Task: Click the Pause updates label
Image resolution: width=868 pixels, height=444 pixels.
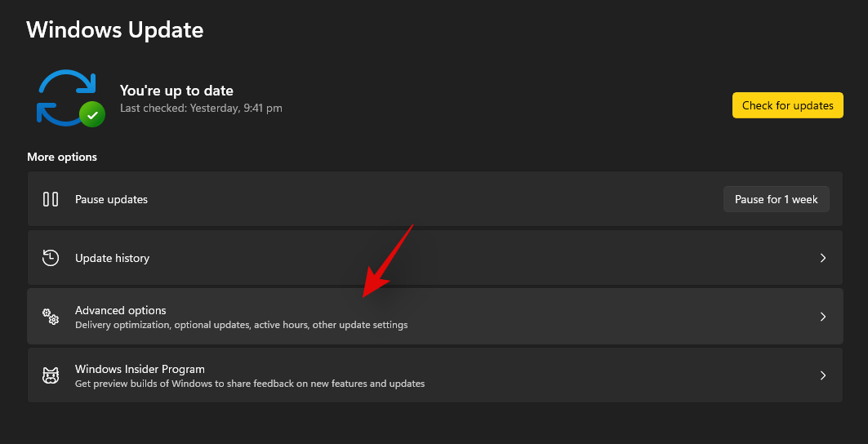Action: click(x=111, y=199)
